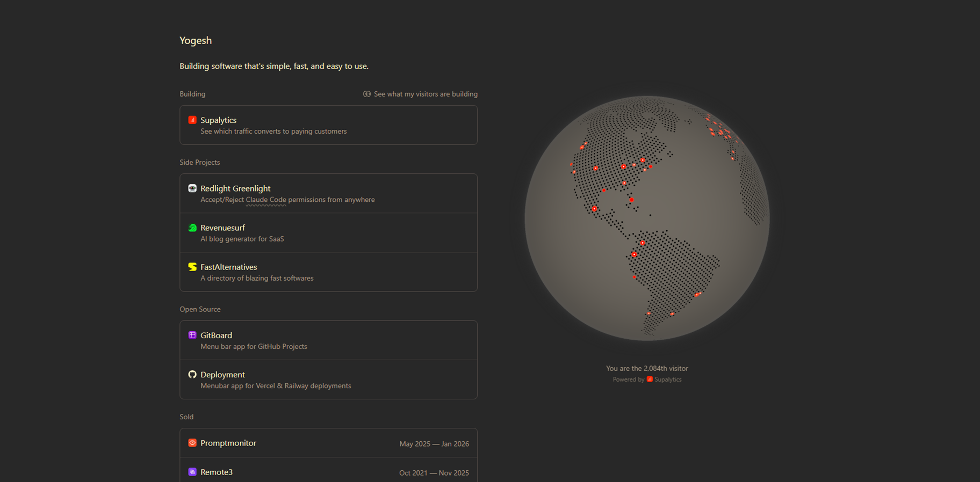Click the binoculars icon beside visitors link
980x482 pixels.
pos(367,94)
